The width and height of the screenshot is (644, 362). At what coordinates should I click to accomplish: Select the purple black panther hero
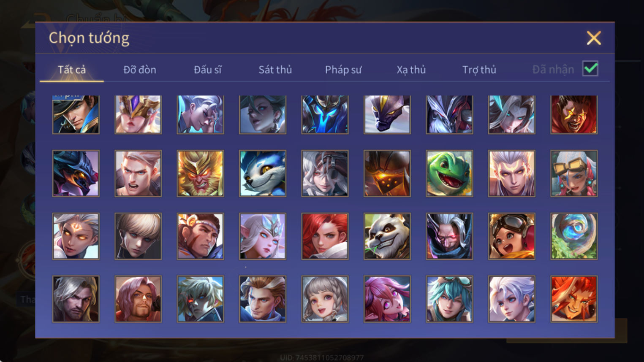[387, 114]
